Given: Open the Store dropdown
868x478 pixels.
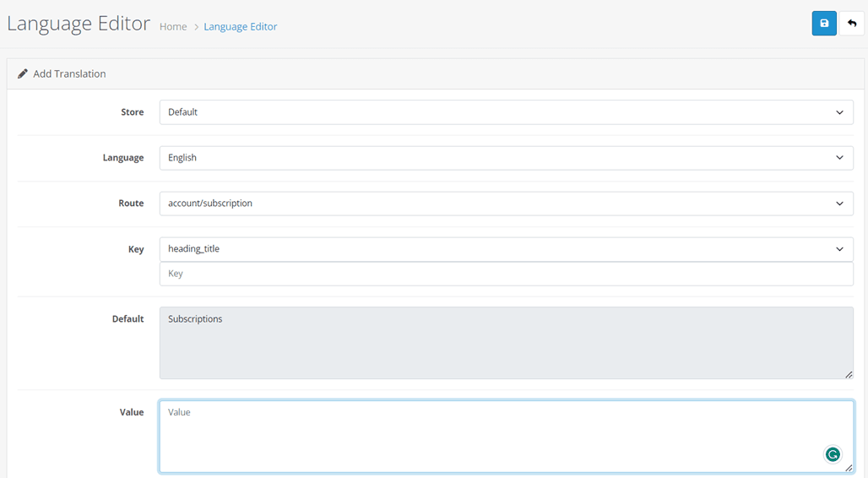Looking at the screenshot, I should [506, 111].
